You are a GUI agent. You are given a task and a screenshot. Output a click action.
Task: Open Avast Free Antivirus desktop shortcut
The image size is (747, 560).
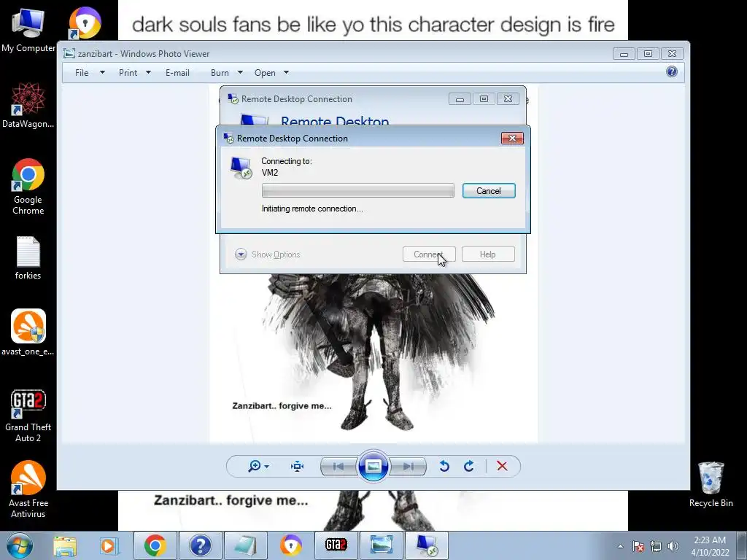click(x=28, y=489)
